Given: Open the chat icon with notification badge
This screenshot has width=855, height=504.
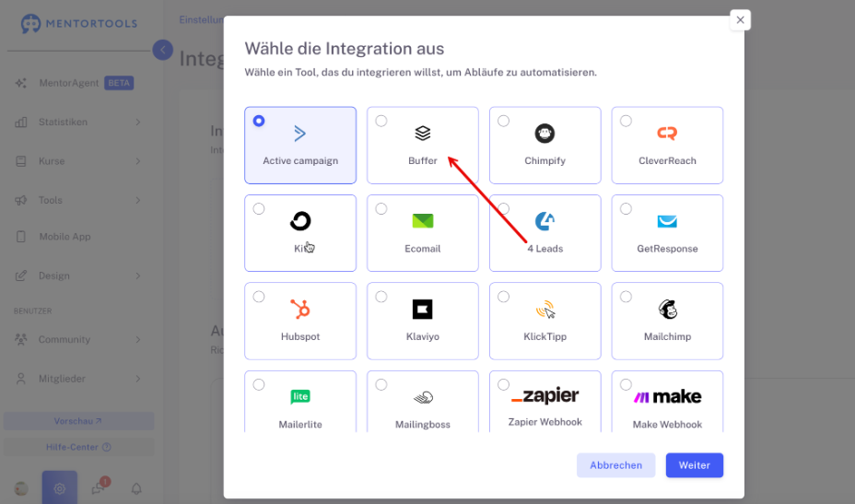Looking at the screenshot, I should (x=99, y=487).
